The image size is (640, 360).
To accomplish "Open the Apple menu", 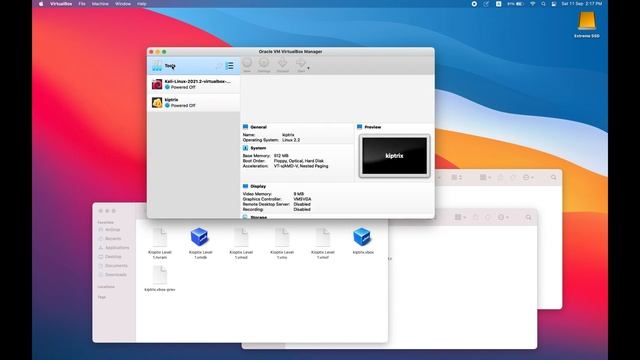I will [x=41, y=4].
